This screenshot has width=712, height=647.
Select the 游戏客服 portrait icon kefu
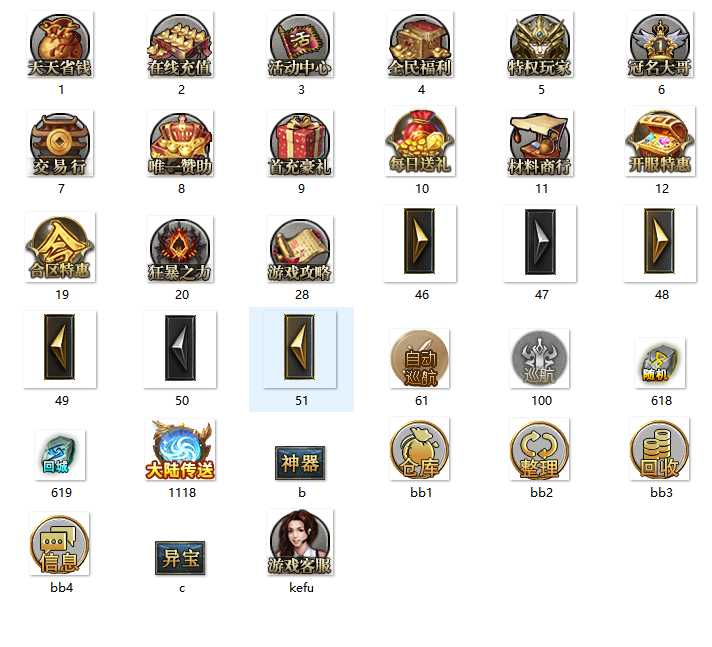point(300,543)
